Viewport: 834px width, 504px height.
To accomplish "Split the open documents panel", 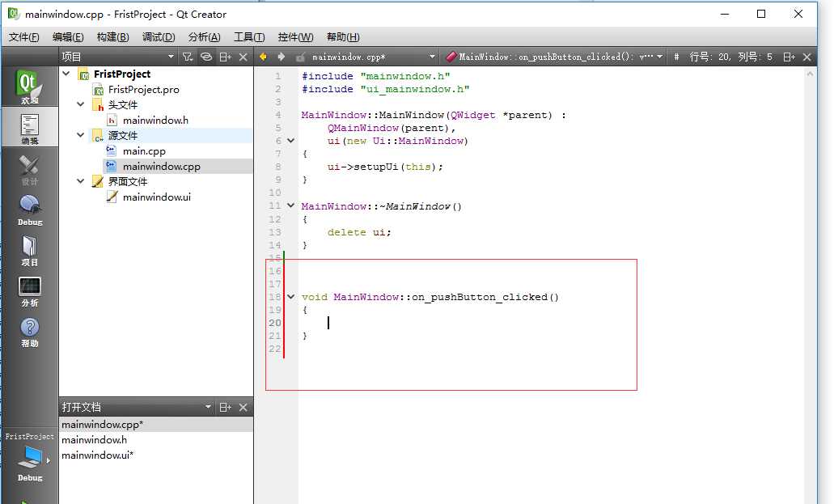I will point(225,407).
